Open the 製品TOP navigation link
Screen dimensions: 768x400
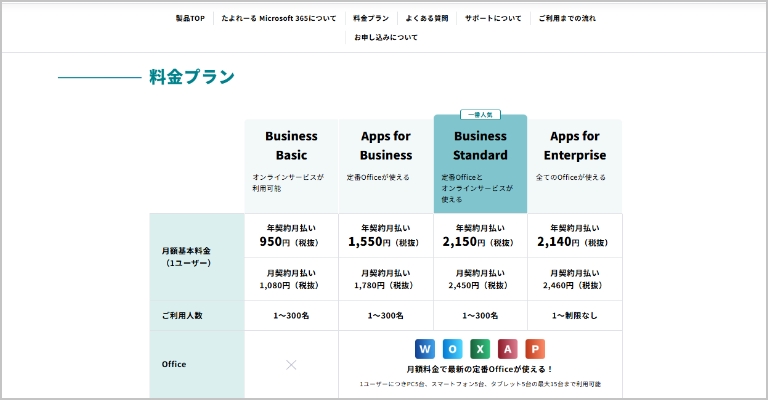[190, 19]
